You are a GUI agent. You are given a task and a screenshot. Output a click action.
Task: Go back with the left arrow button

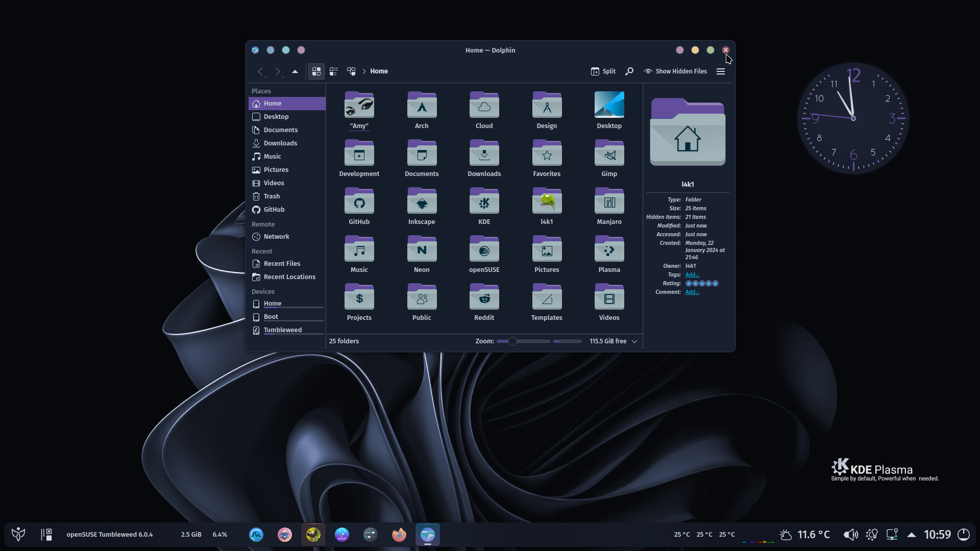[x=260, y=71]
